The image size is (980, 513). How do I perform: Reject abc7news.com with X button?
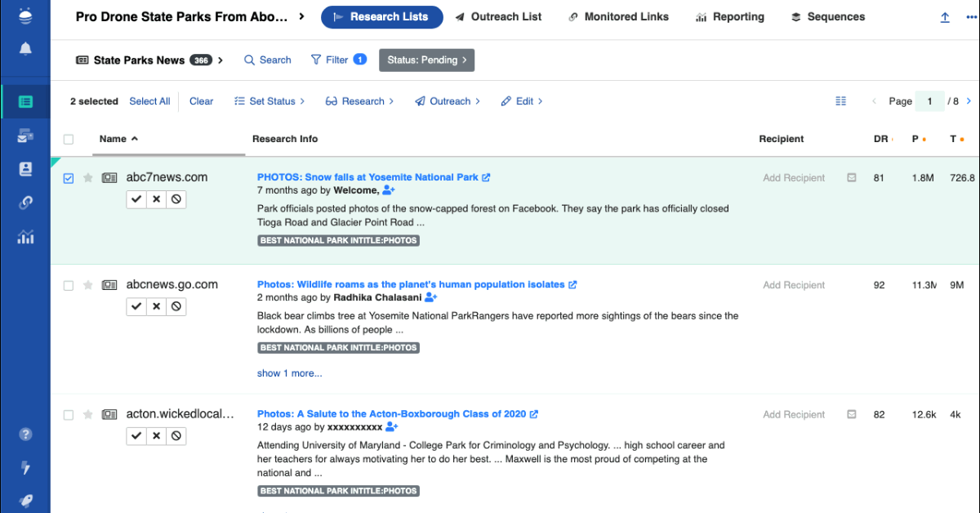pos(156,199)
